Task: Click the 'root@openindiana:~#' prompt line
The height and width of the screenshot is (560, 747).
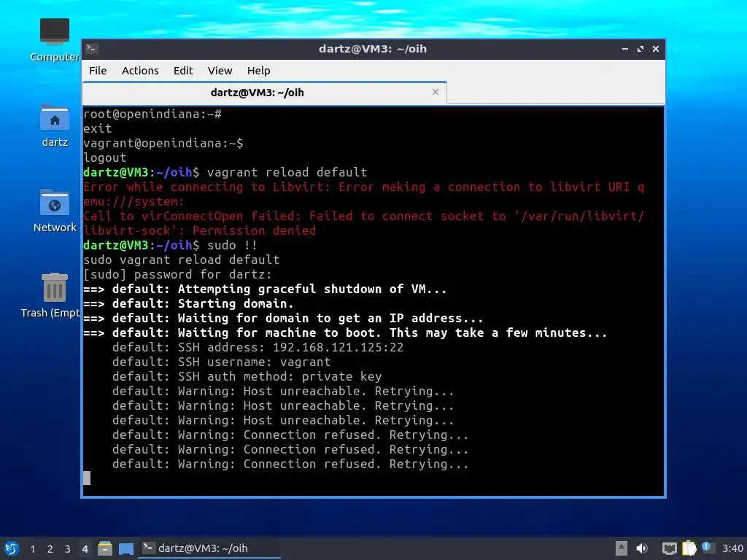Action: tap(152, 114)
